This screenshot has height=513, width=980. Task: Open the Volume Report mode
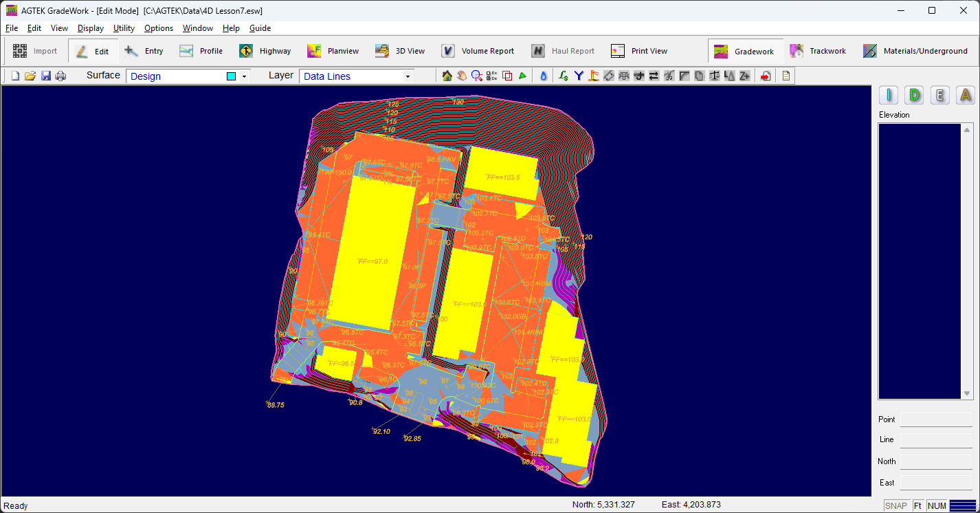click(x=478, y=51)
